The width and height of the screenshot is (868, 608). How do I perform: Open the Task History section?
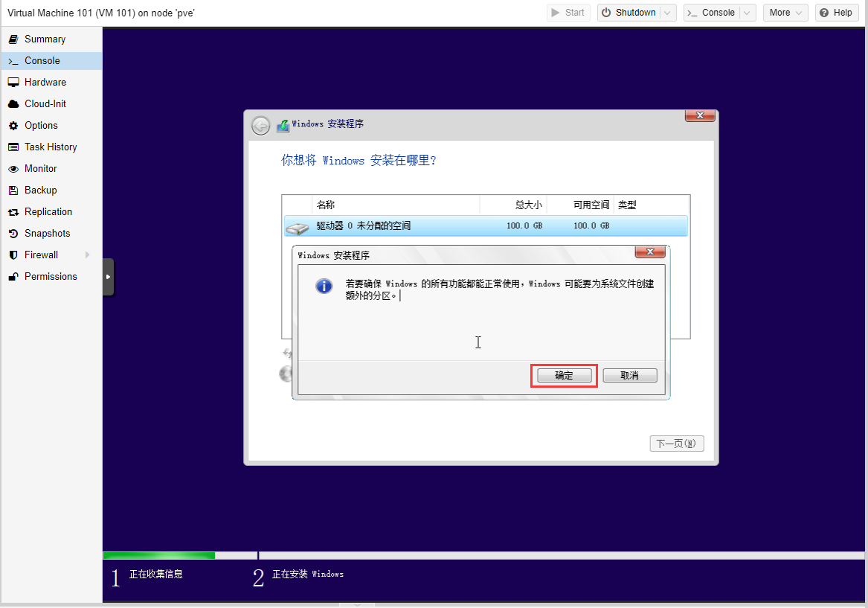point(50,147)
